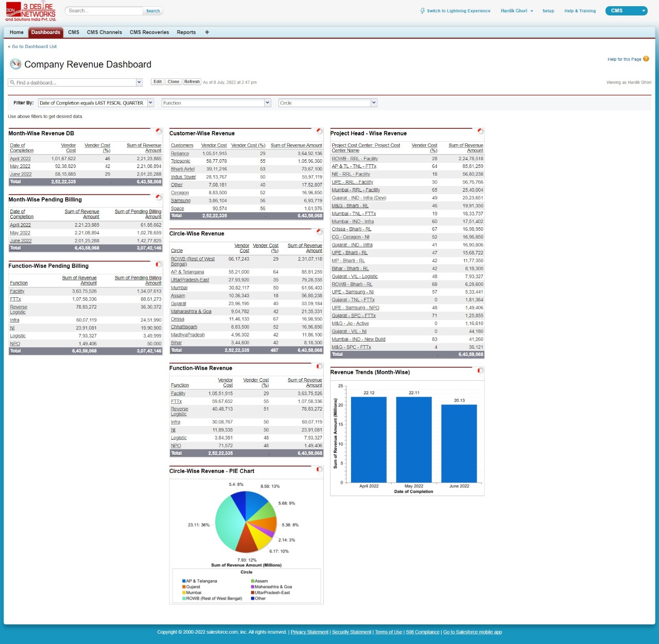
Task: Click the Find a dashboard input
Action: pos(72,82)
